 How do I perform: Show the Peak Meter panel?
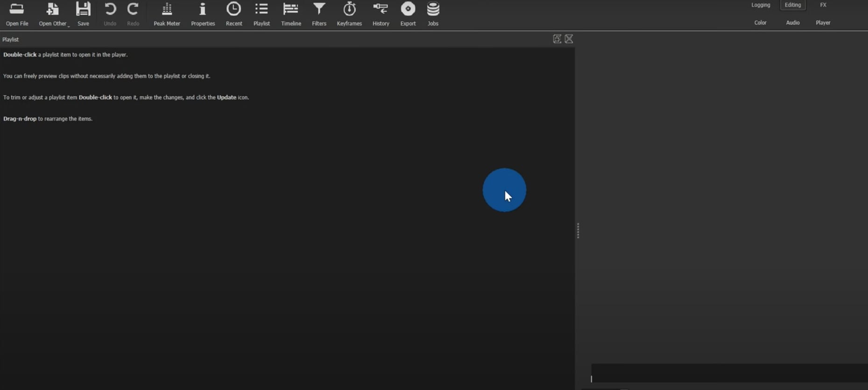click(x=167, y=14)
